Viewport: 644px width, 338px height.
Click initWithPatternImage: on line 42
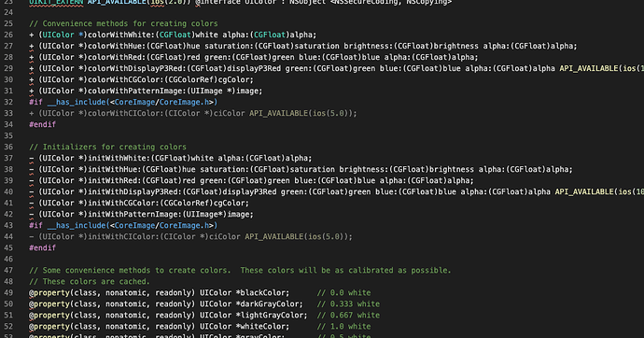[x=134, y=214]
